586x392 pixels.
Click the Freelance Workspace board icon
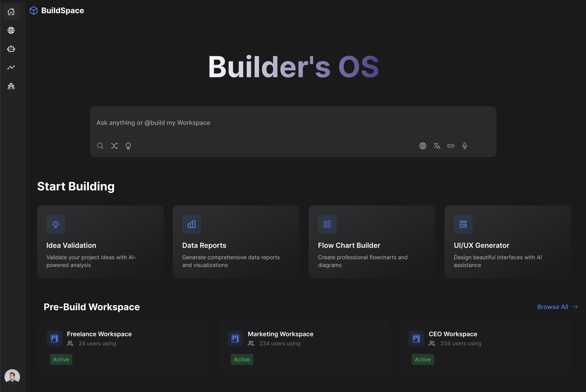coord(54,338)
